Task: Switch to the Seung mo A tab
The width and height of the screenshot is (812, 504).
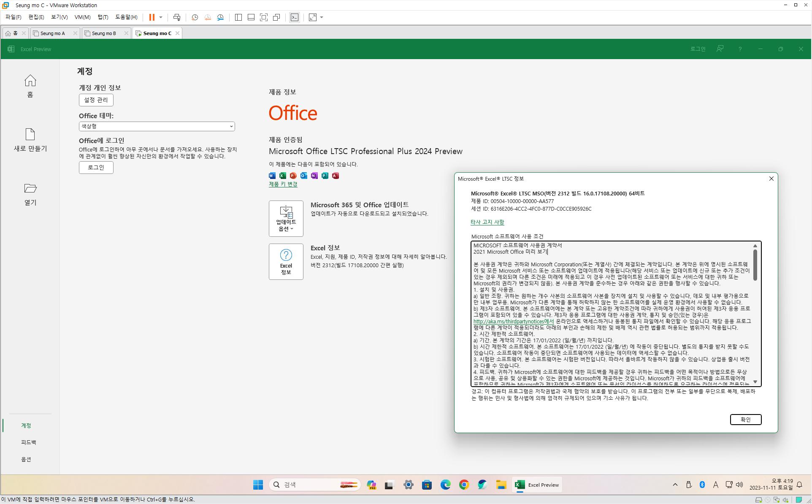Action: (x=53, y=33)
